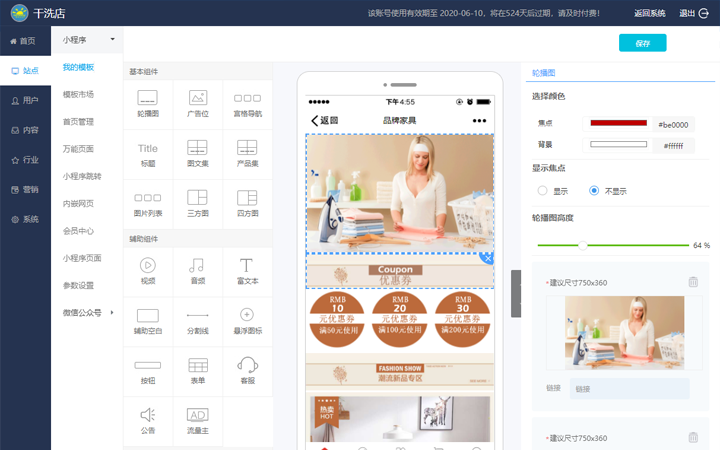Open 模板市场 in the side menu
This screenshot has height=450, width=720.
[78, 94]
